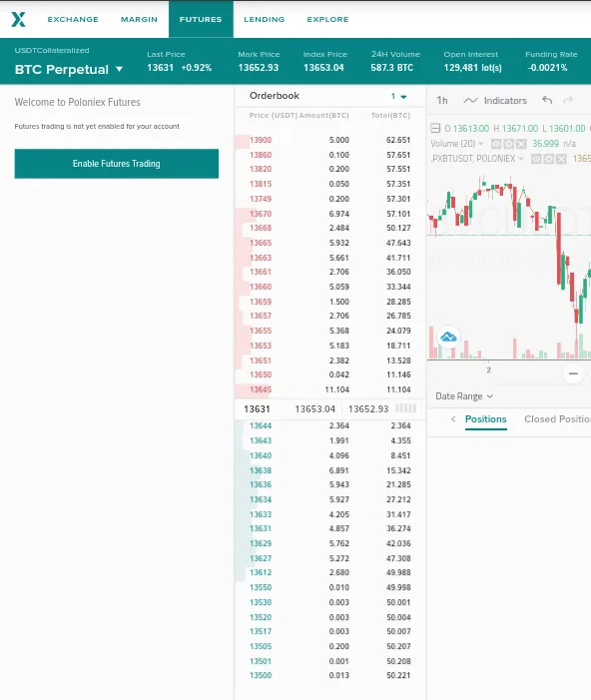Viewport: 591px width, 700px height.
Task: Click the Poloniex X logo
Action: (18, 19)
